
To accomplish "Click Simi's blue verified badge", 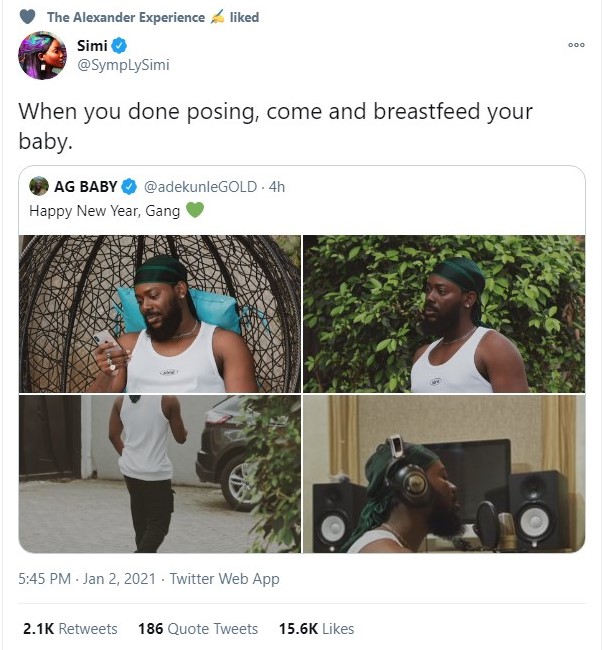I will click(x=119, y=46).
